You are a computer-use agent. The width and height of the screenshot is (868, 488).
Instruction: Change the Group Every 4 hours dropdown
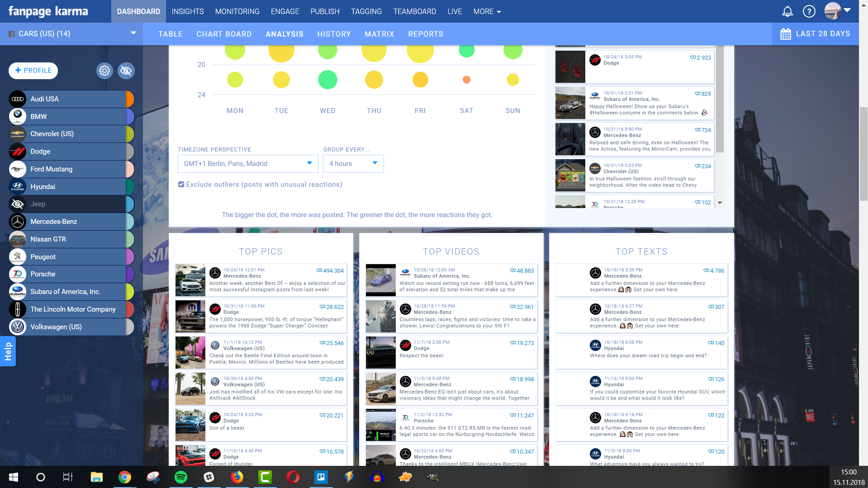tap(353, 164)
